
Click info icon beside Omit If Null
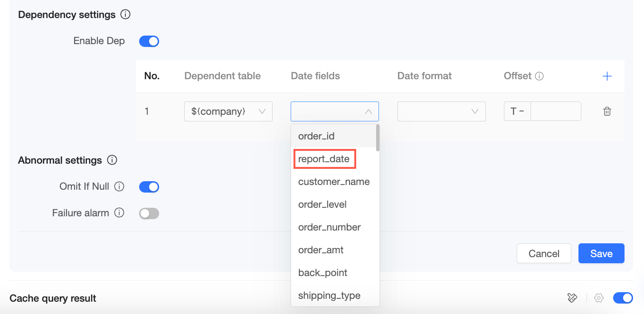tap(120, 186)
